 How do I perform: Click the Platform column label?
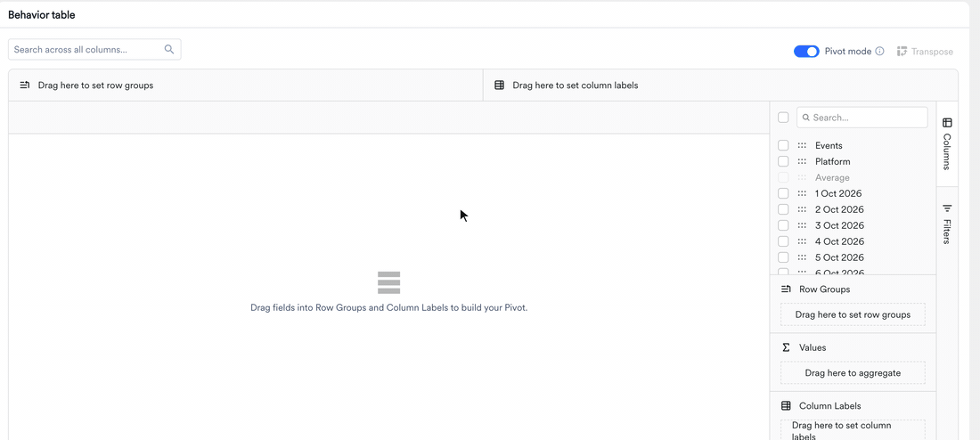tap(832, 161)
